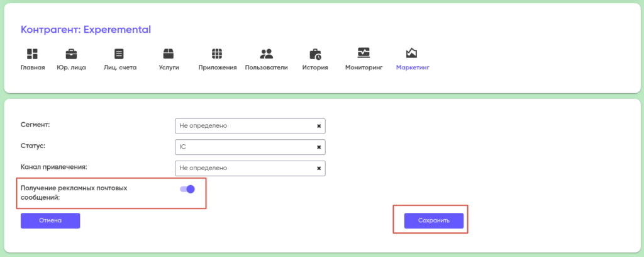Click the Главная dashboard grid icon
The height and width of the screenshot is (257, 644).
pyautogui.click(x=32, y=54)
